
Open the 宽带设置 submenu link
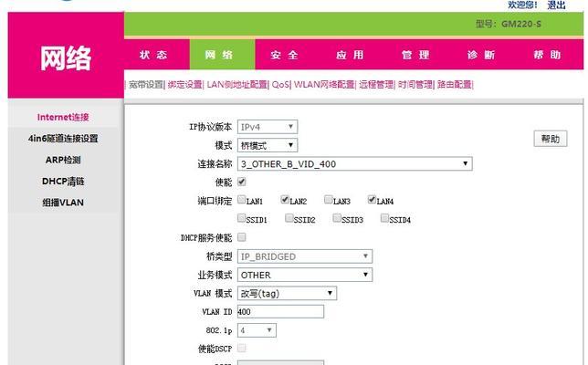146,84
